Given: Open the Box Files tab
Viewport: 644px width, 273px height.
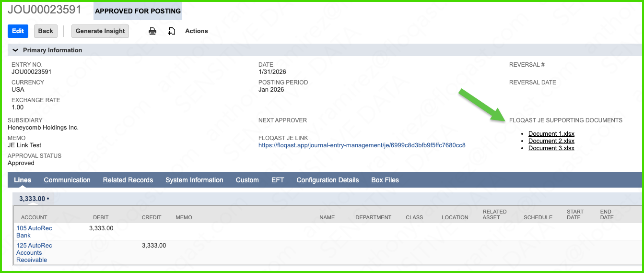Looking at the screenshot, I should (x=385, y=180).
